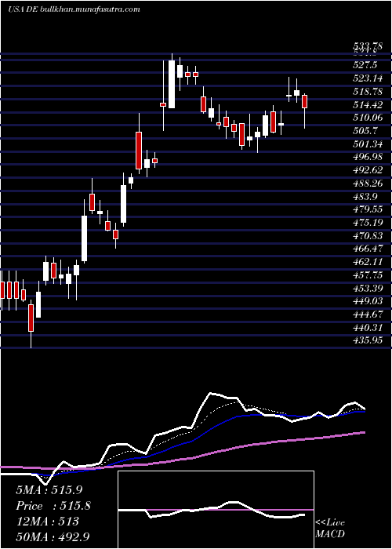392x549 pixels.
Task: Click the 440.31 price label
Action: click(368, 328)
